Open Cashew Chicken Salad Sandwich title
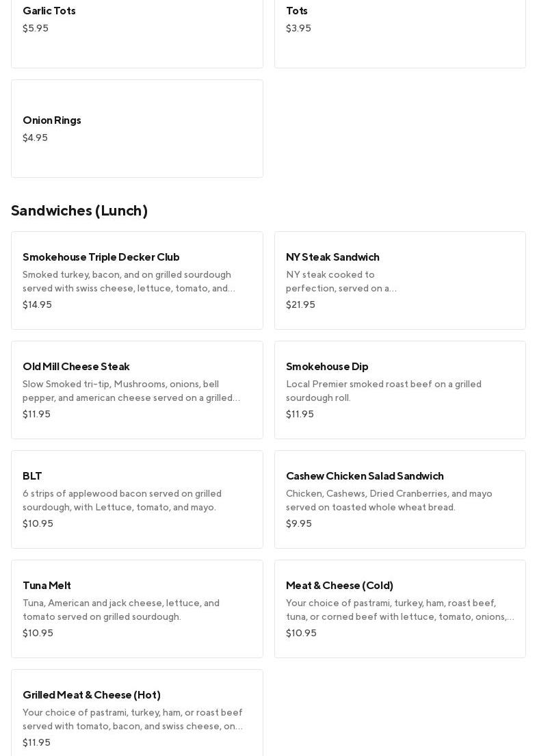The width and height of the screenshot is (537, 756). (x=365, y=476)
